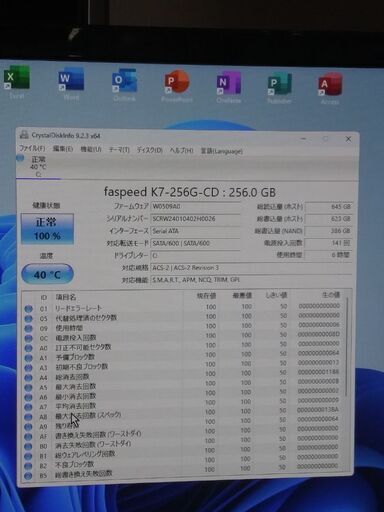Open the ファイル(F) menu
The height and width of the screenshot is (512, 384).
tap(32, 148)
